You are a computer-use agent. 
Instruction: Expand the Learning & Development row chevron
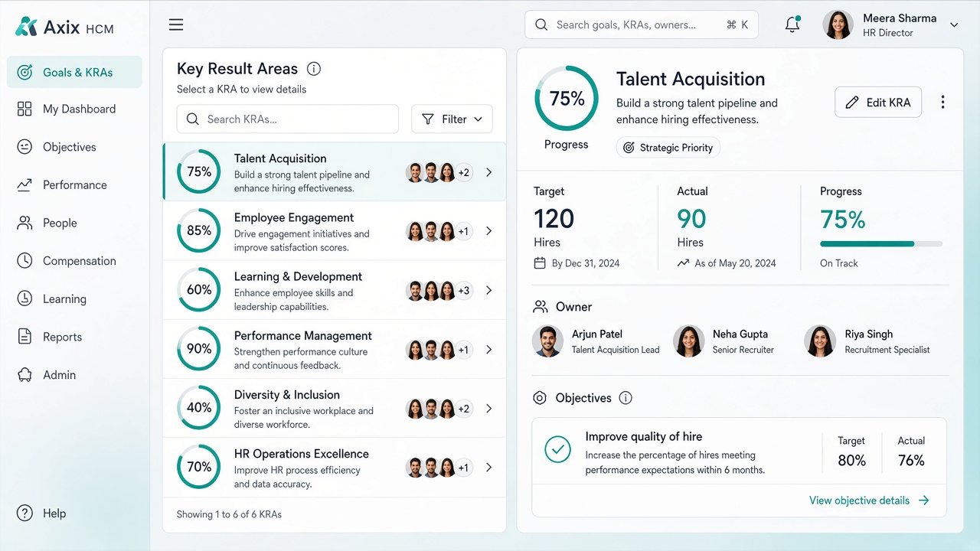tap(489, 291)
